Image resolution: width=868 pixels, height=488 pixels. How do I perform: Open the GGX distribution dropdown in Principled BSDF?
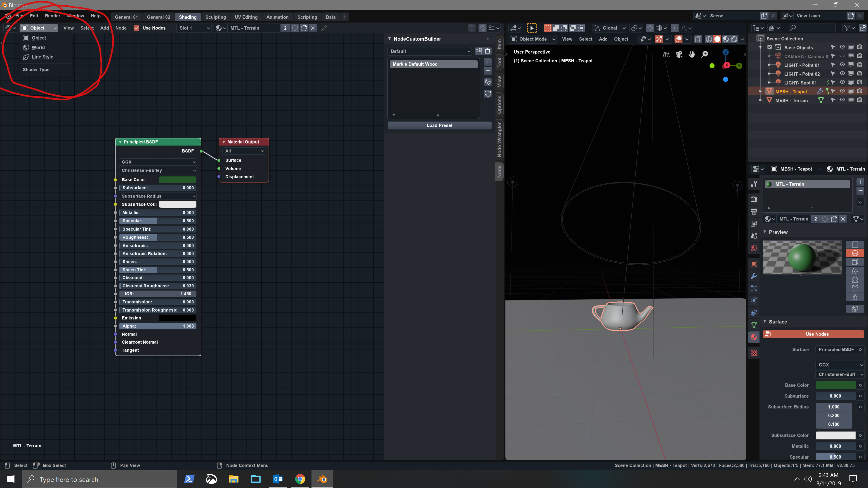[158, 162]
